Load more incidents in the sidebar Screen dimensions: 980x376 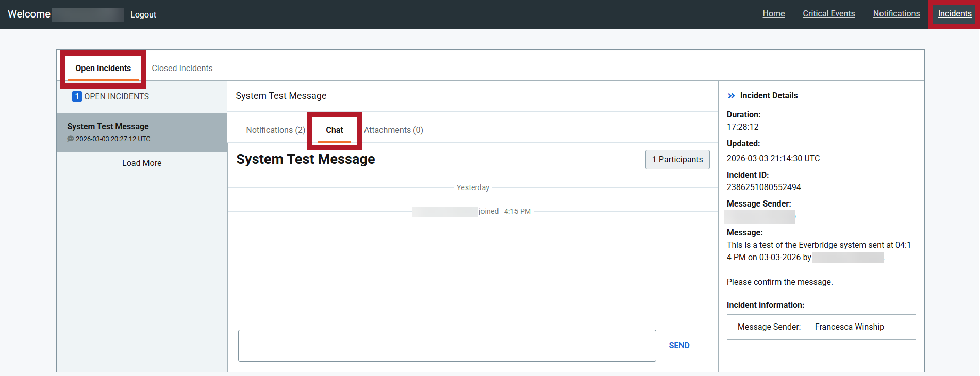142,163
